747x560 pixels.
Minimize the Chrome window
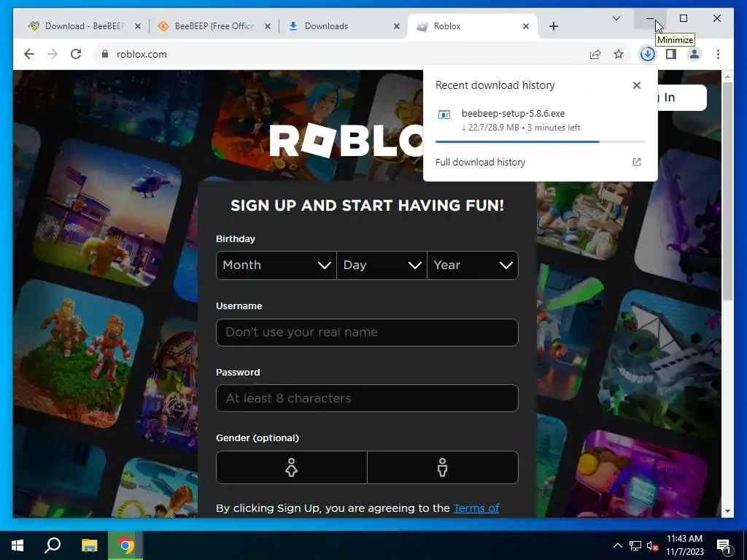click(650, 18)
